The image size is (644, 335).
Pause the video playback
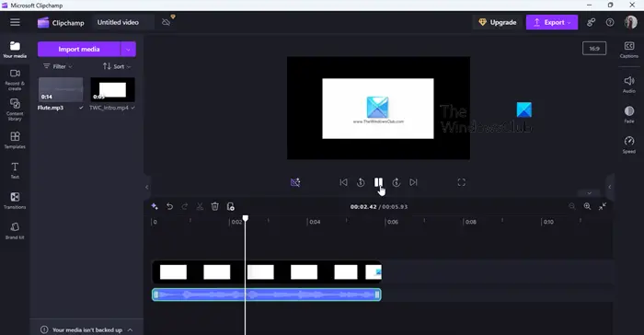(378, 182)
